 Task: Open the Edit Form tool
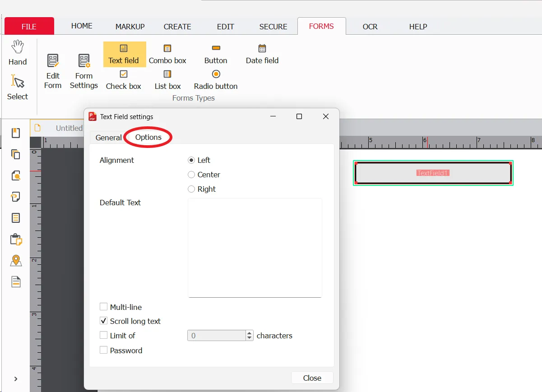(53, 71)
